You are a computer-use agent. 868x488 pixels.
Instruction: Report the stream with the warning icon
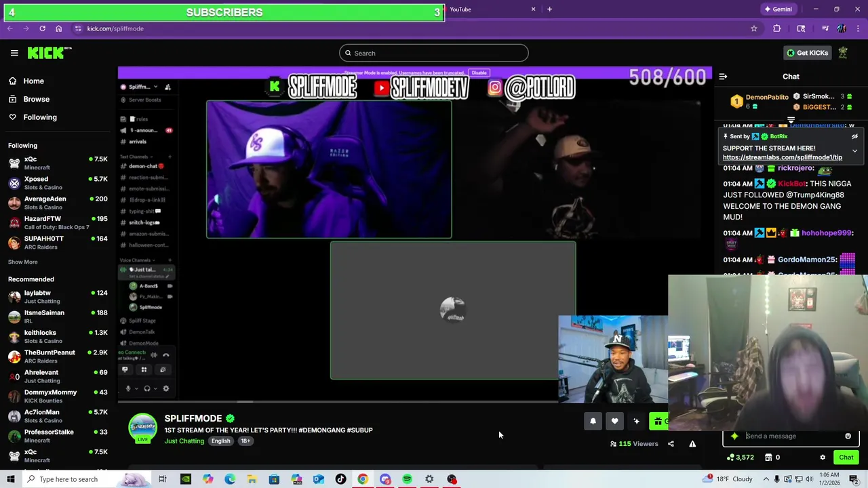coord(692,444)
